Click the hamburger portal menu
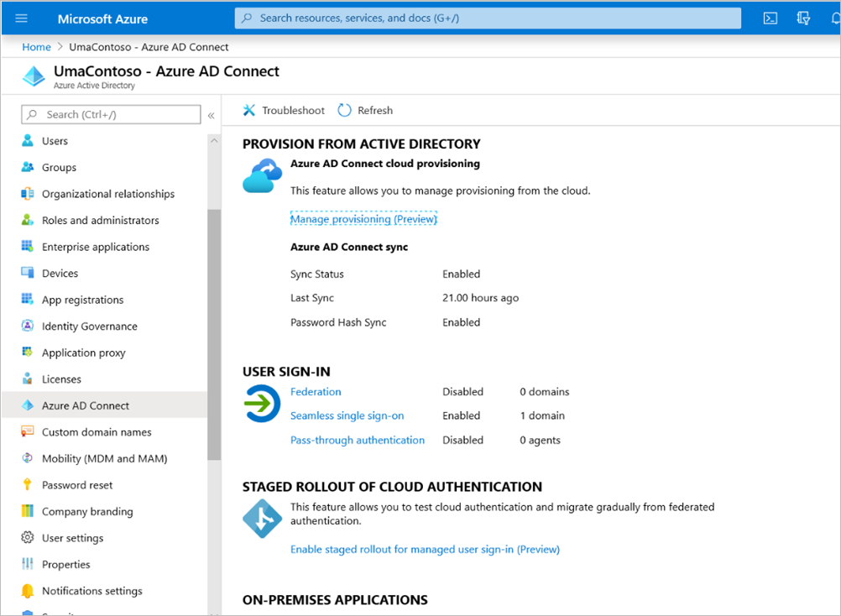Screen dimensions: 841x616 click(x=21, y=18)
